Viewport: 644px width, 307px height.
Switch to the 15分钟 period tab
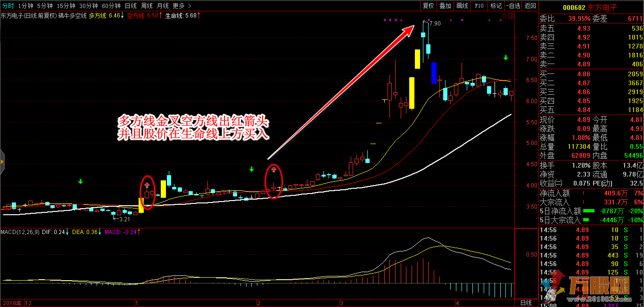[x=66, y=6]
